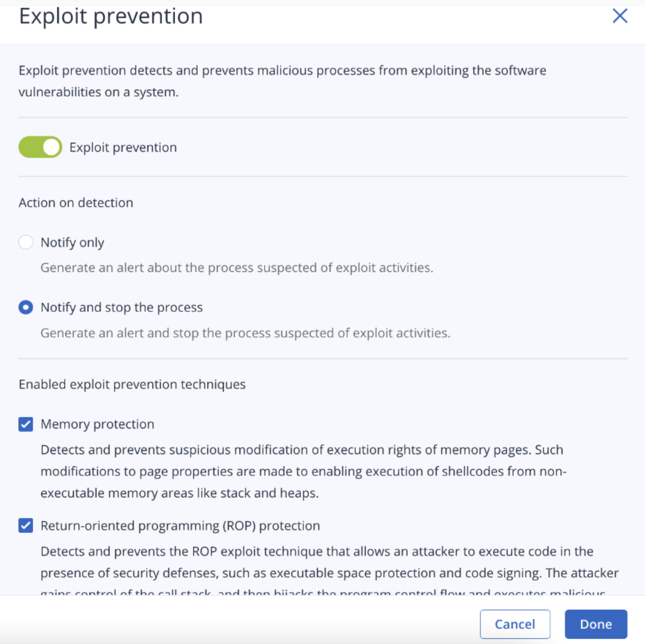Click the Action on detection heading
Viewport: 645px width, 644px height.
point(76,203)
